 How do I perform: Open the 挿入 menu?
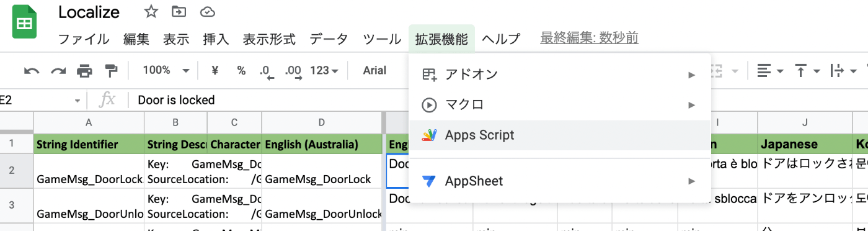[x=216, y=39]
